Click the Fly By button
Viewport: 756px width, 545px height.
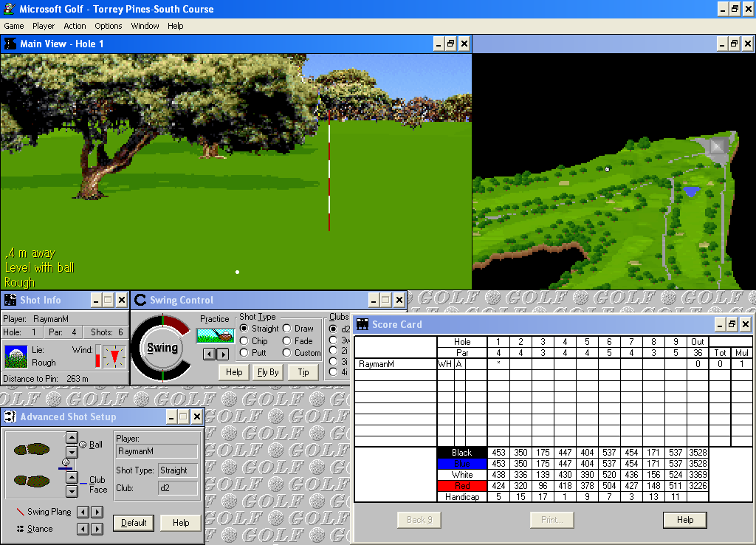268,372
